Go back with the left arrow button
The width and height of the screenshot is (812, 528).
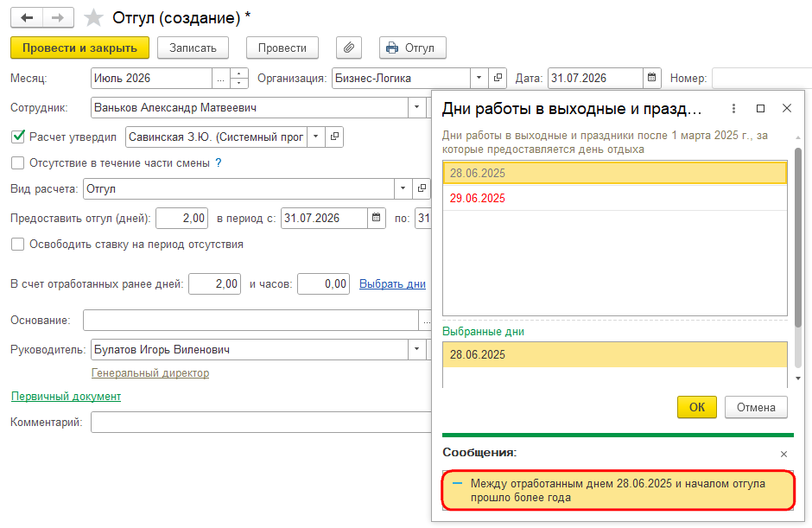point(27,17)
